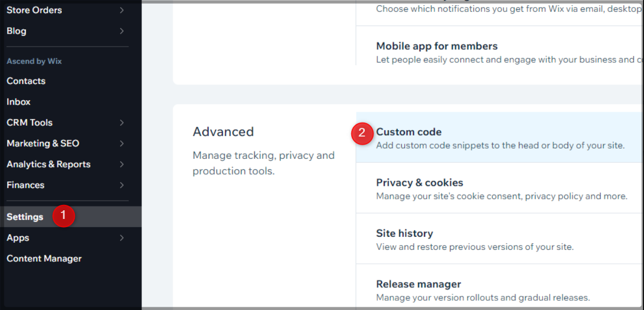The width and height of the screenshot is (644, 310).
Task: Click the red step 1 badge beside Settings
Action: [63, 216]
